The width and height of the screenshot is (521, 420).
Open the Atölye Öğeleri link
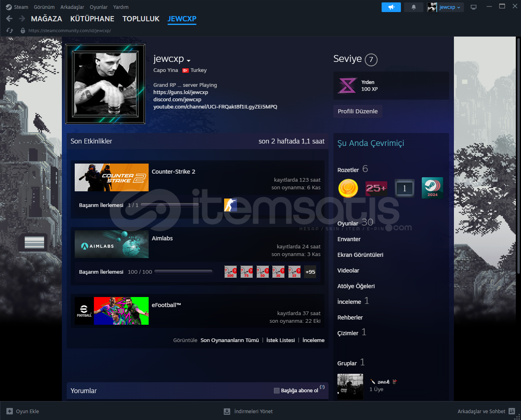pyautogui.click(x=356, y=286)
